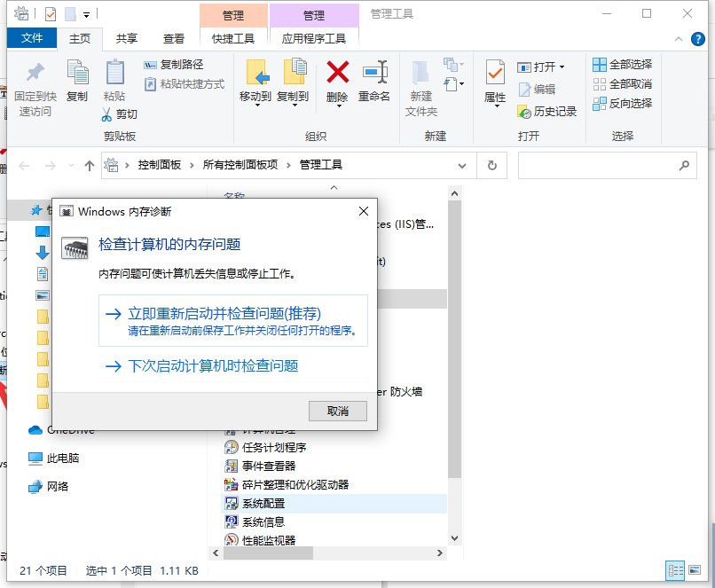Click the 历史记录 (History) icon
The height and width of the screenshot is (588, 715).
(x=549, y=111)
